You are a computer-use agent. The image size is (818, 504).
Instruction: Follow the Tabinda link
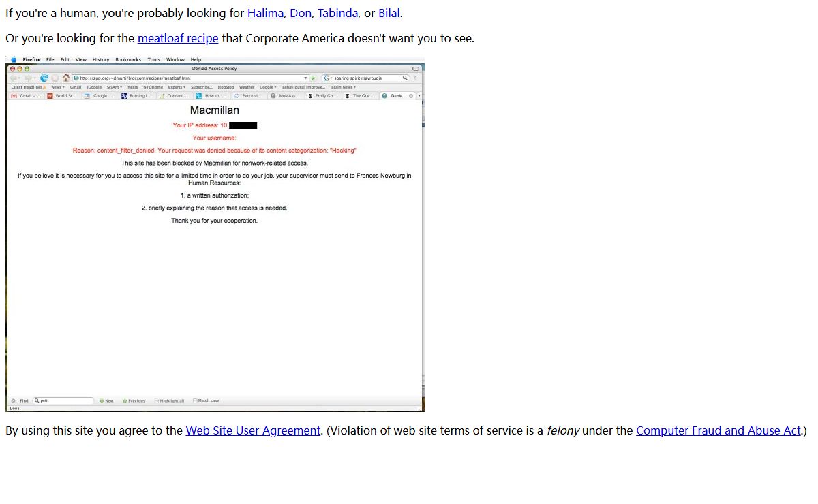click(x=338, y=13)
